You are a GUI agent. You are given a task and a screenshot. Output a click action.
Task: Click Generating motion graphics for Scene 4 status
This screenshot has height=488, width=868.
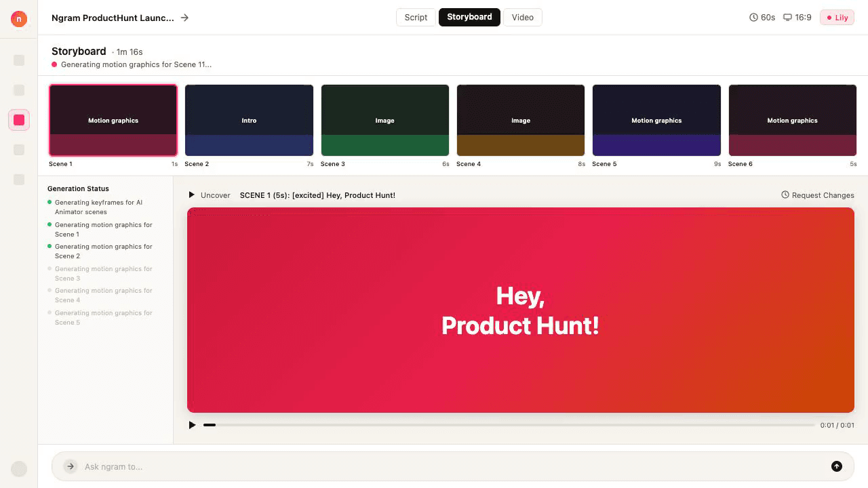coord(104,295)
